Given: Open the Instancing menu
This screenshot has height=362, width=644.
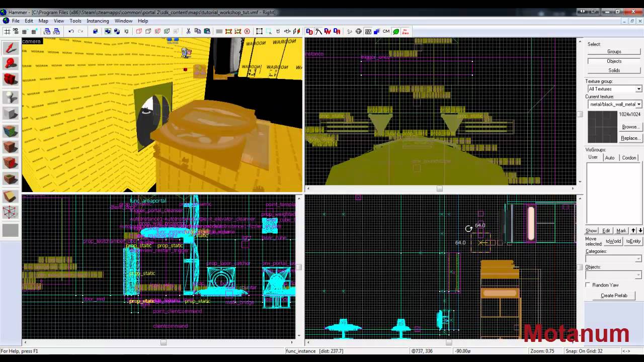Looking at the screenshot, I should click(x=98, y=21).
